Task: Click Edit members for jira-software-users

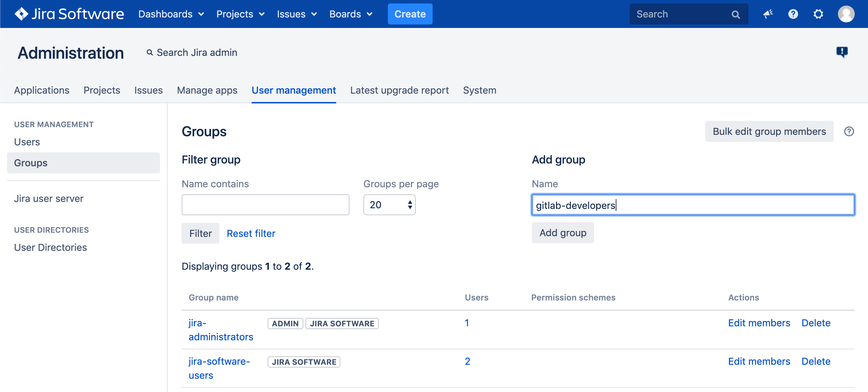Action: [x=759, y=361]
